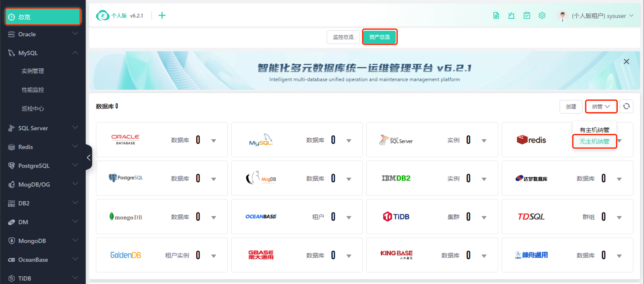Screen dimensions: 644x284
Task: Click the green plus icon beside the version
Action: 162,16
